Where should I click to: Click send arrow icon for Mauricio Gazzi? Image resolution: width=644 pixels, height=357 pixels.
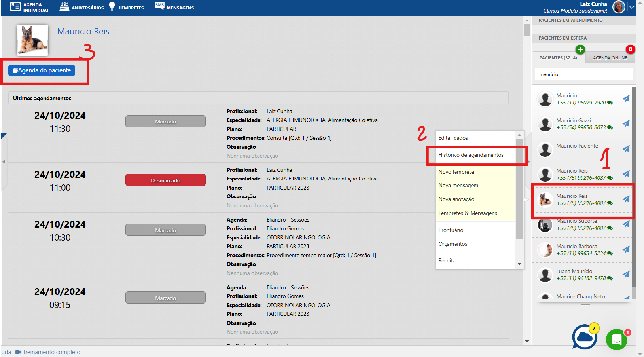click(x=626, y=123)
